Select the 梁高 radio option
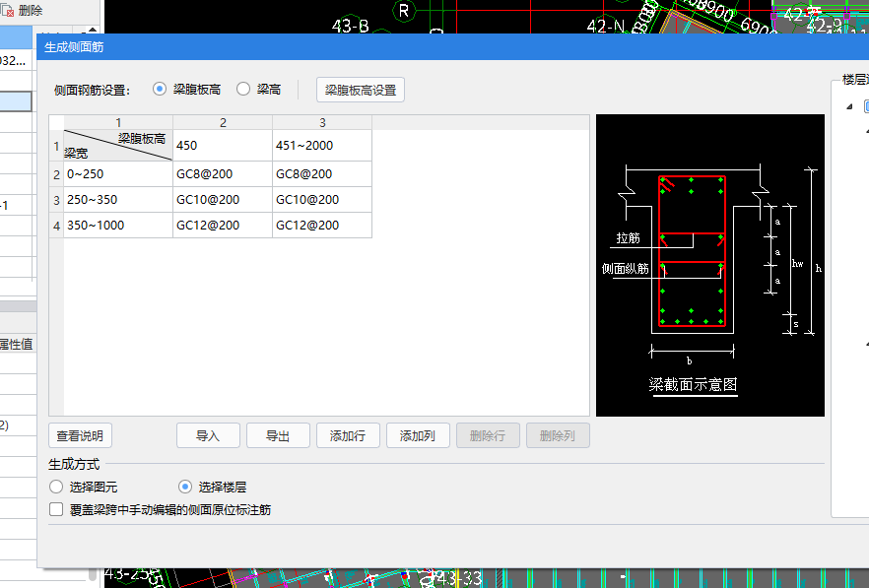Viewport: 869px width, 588px height. (x=243, y=90)
